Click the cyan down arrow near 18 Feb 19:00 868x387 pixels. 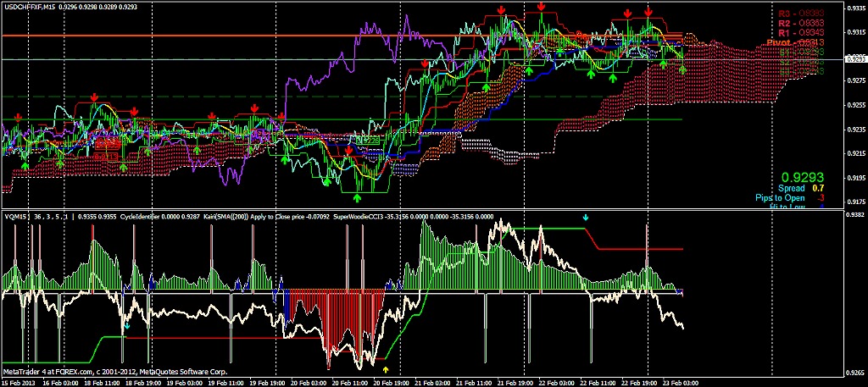coord(127,326)
